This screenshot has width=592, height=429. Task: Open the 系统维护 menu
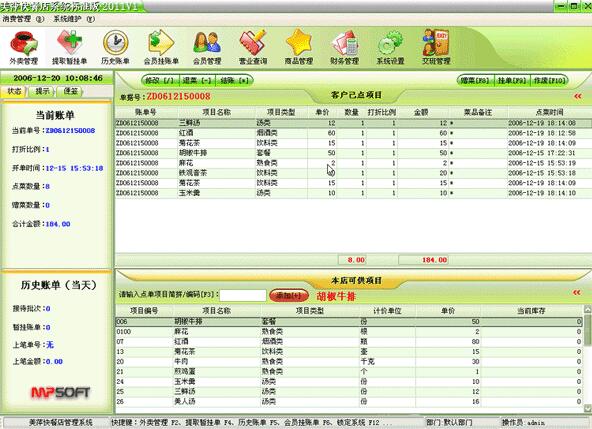pyautogui.click(x=74, y=19)
